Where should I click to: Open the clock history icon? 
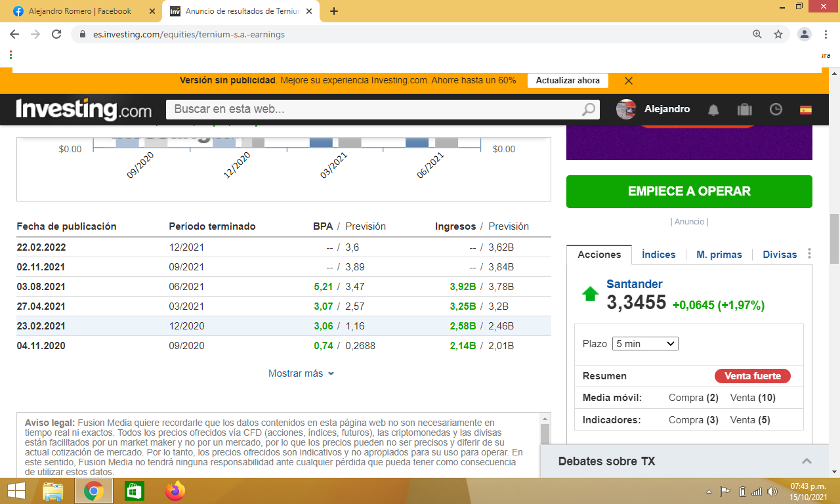[776, 110]
